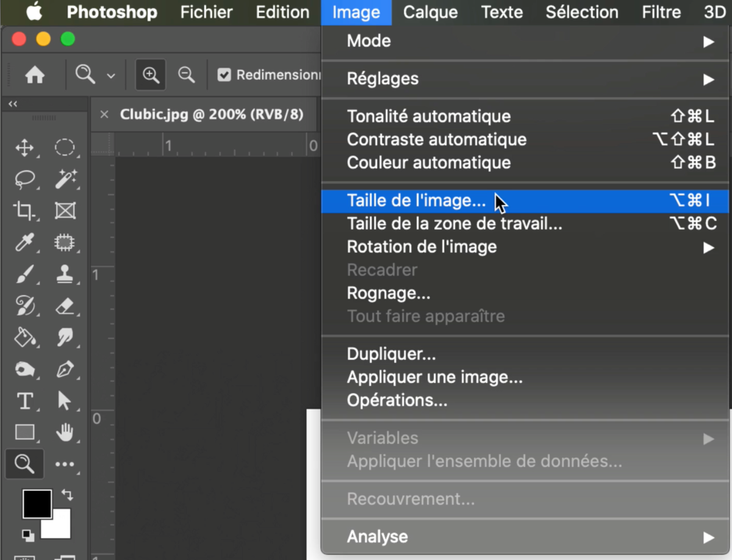Open the Photoshop application menu

112,12
